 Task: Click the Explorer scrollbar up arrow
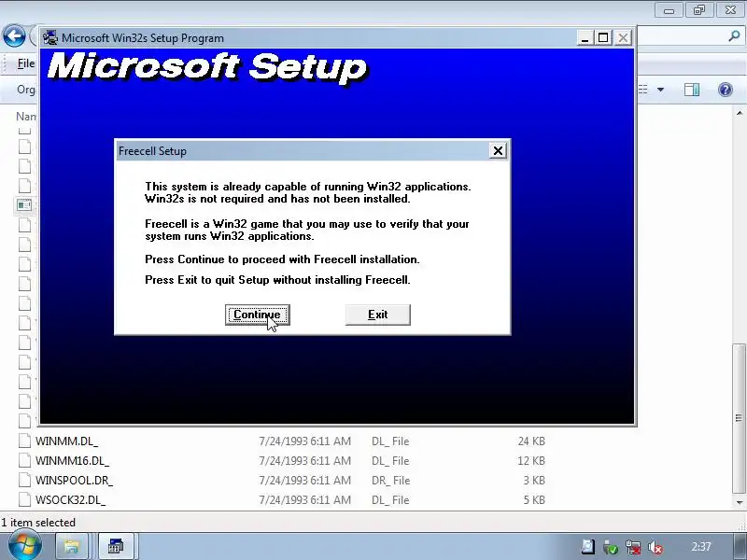click(x=740, y=113)
